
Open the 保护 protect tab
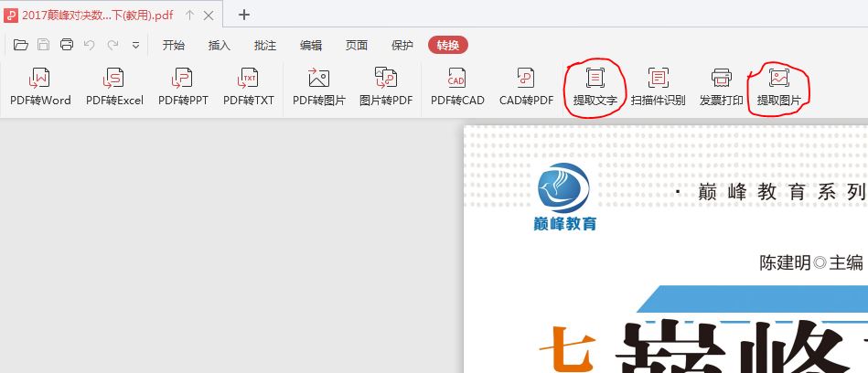click(402, 46)
